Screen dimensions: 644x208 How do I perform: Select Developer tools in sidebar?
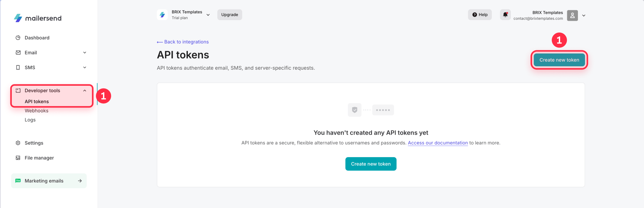(42, 90)
